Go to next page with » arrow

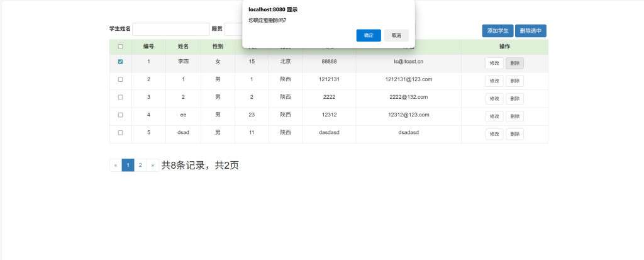click(x=153, y=166)
